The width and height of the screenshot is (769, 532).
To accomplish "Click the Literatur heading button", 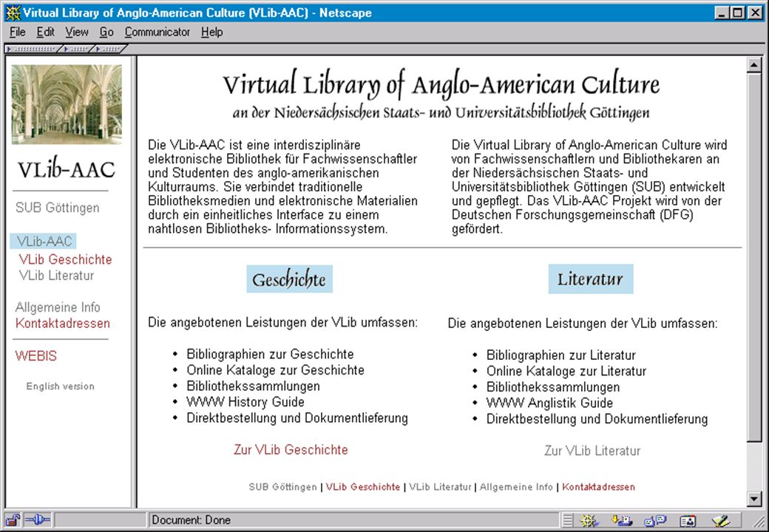I will click(591, 279).
